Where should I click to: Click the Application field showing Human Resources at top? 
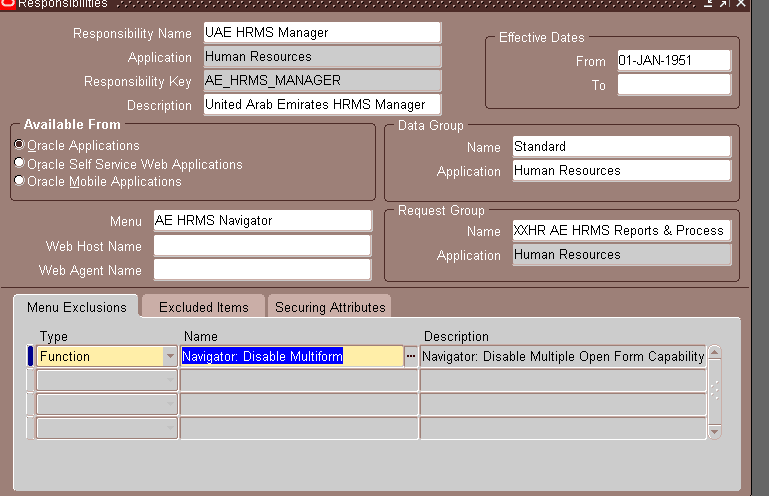(x=322, y=57)
